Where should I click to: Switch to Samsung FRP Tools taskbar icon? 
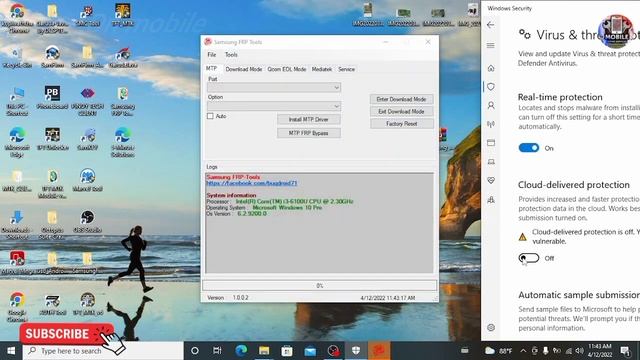coord(379,351)
